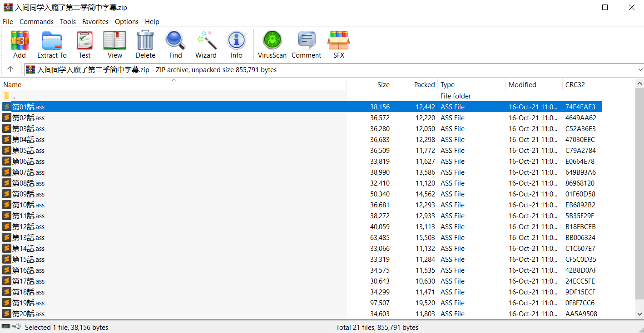This screenshot has height=333, width=644.
Task: Click the parent folder '..' icon
Action: click(6, 96)
